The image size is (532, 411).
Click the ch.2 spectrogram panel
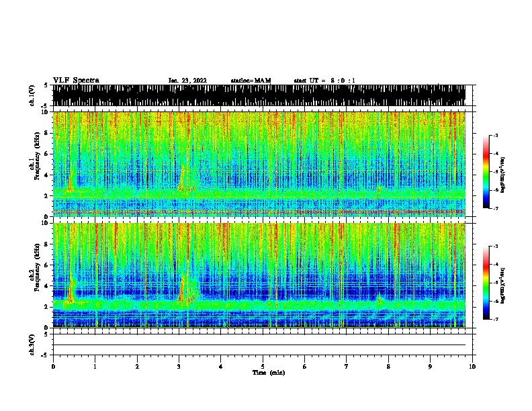[x=259, y=275]
